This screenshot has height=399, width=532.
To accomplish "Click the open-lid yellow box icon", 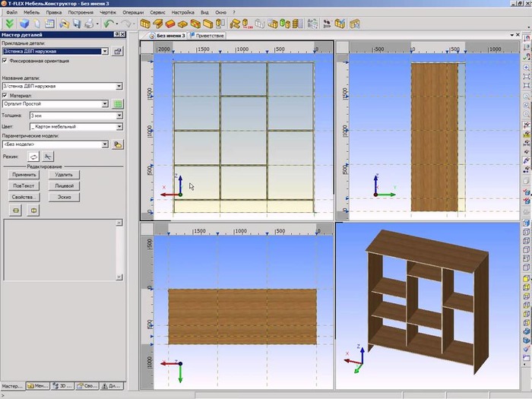I will tap(158, 24).
